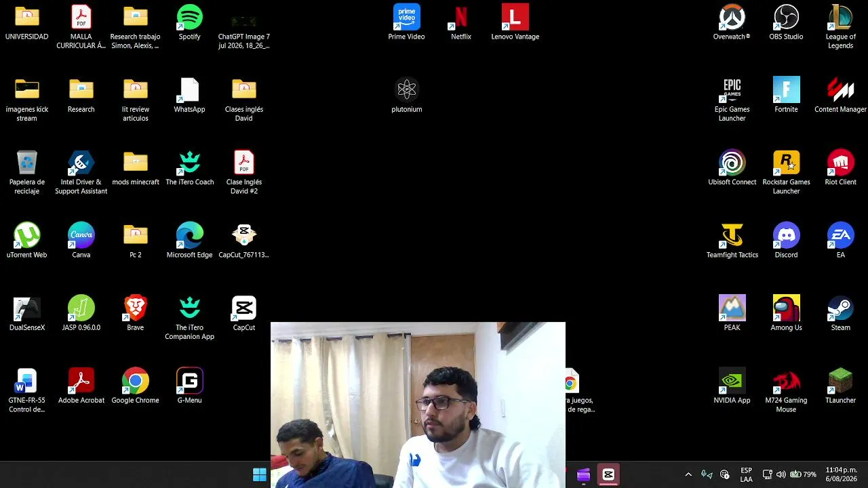The image size is (868, 488).
Task: Select the G-Menu desktop shortcut
Action: tap(190, 381)
